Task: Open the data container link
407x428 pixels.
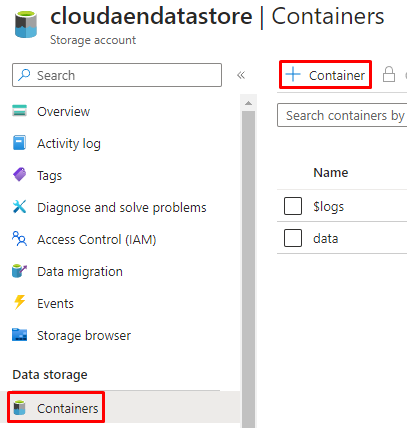Action: 326,239
